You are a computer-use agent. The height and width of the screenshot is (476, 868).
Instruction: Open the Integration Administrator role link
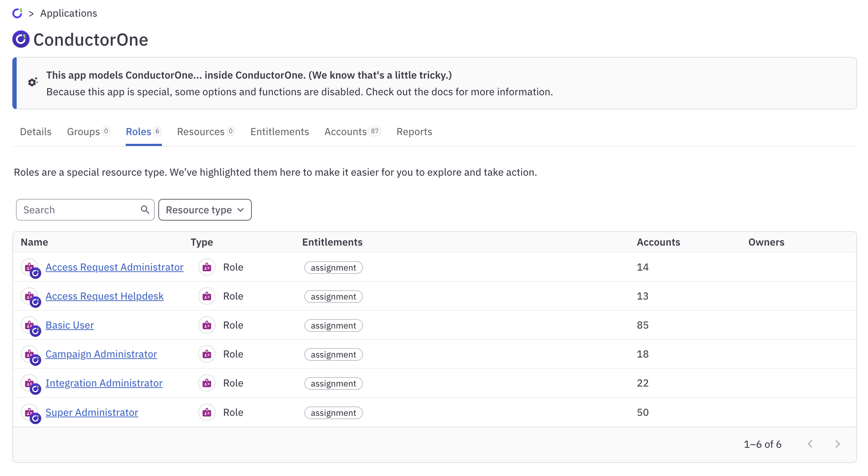pyautogui.click(x=104, y=383)
